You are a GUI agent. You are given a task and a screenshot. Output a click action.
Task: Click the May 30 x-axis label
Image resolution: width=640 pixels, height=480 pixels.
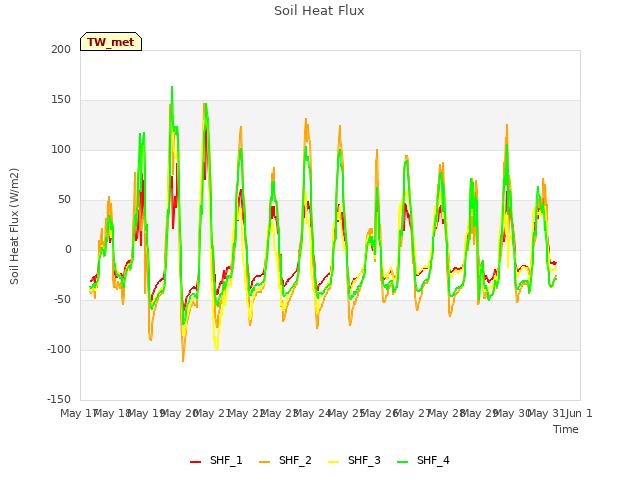[512, 413]
